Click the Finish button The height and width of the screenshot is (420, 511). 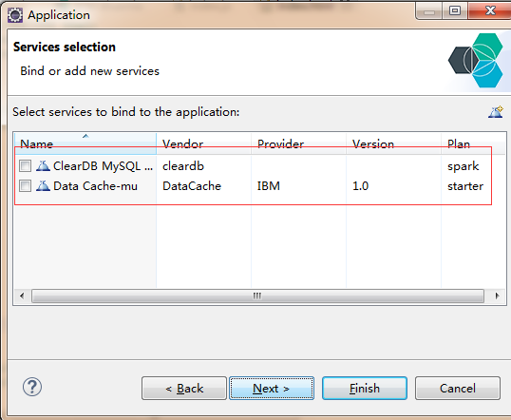[365, 388]
